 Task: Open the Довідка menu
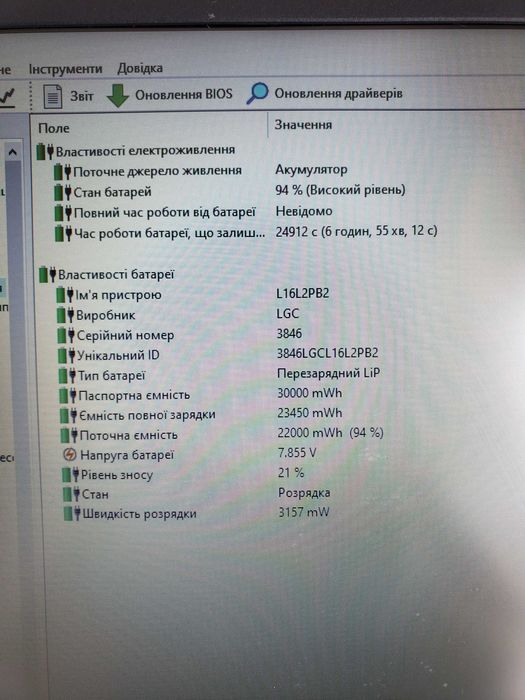[140, 68]
